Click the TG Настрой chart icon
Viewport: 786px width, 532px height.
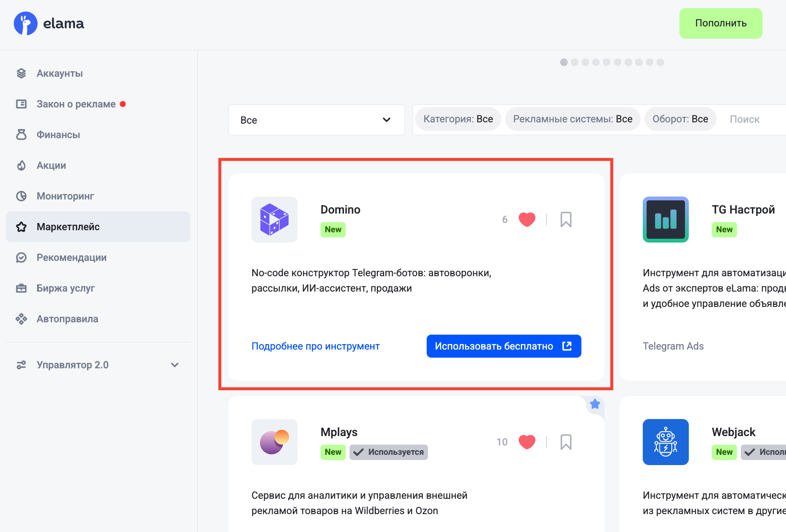[x=665, y=220]
